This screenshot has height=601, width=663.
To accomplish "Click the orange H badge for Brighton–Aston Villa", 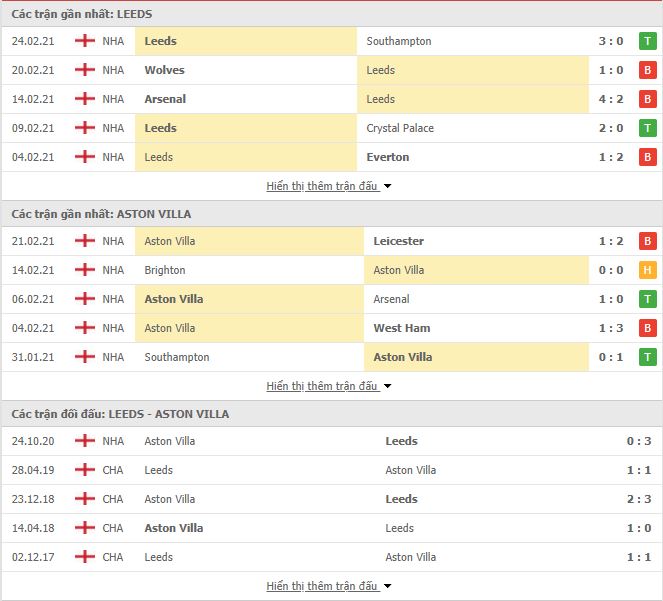I will (x=647, y=270).
